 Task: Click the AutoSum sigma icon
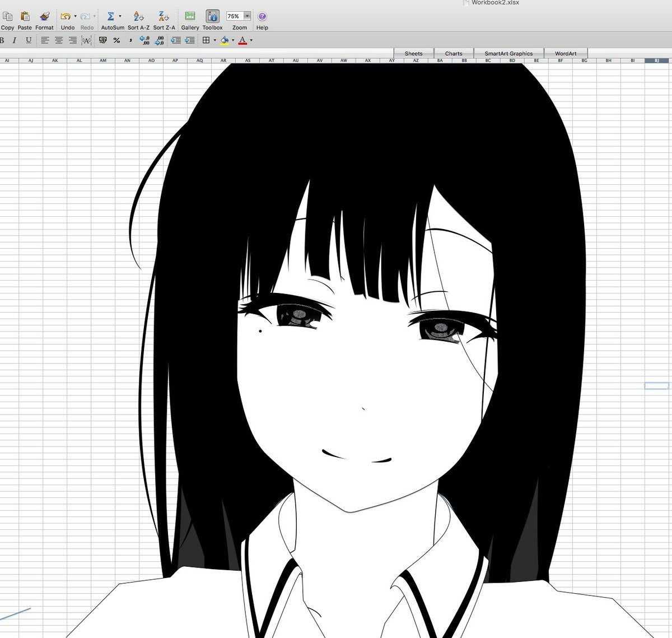111,16
